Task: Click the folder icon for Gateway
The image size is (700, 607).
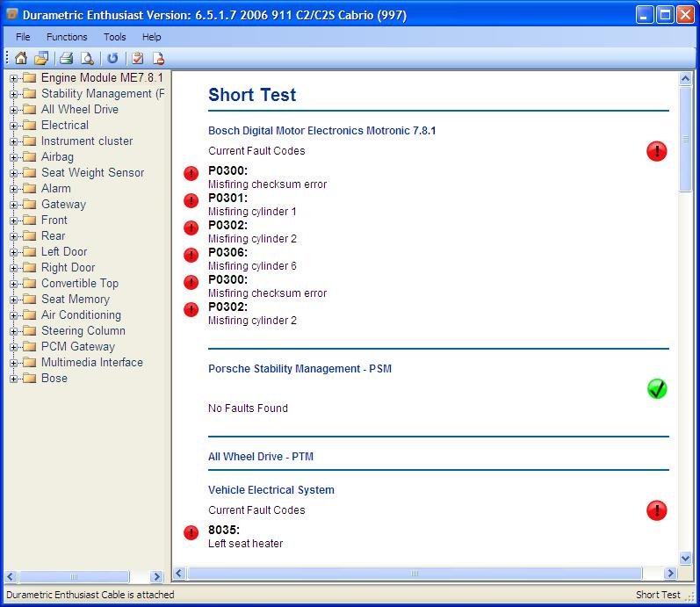Action: tap(30, 204)
